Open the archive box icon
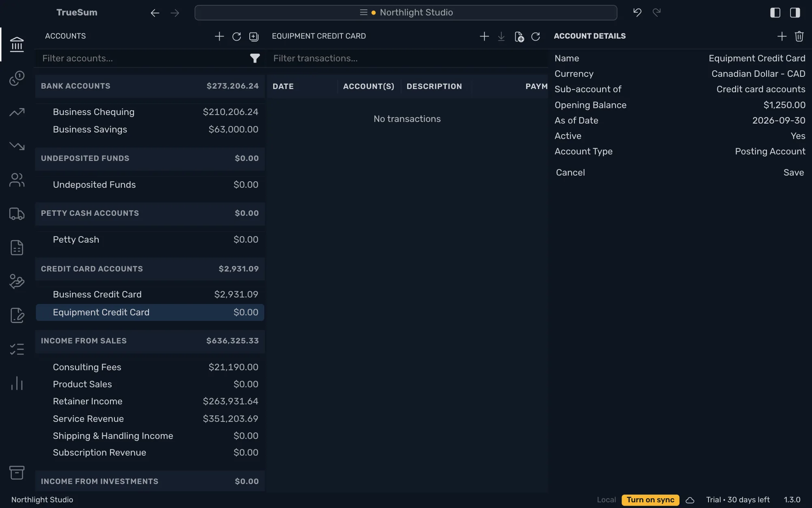The height and width of the screenshot is (508, 812). pyautogui.click(x=17, y=472)
